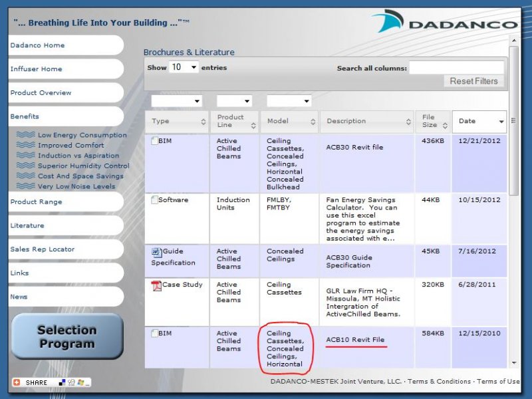532x399 pixels.
Task: Open the ACB30 Revit file entry
Action: (354, 147)
